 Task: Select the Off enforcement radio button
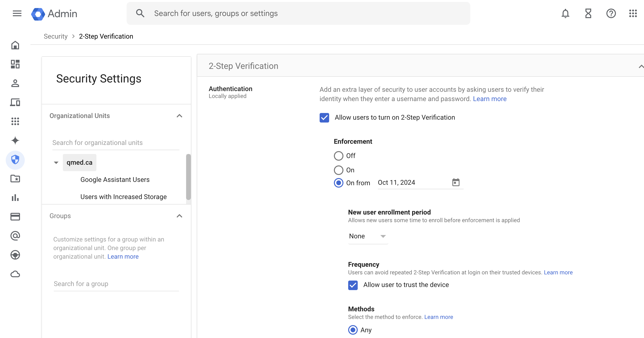(338, 156)
